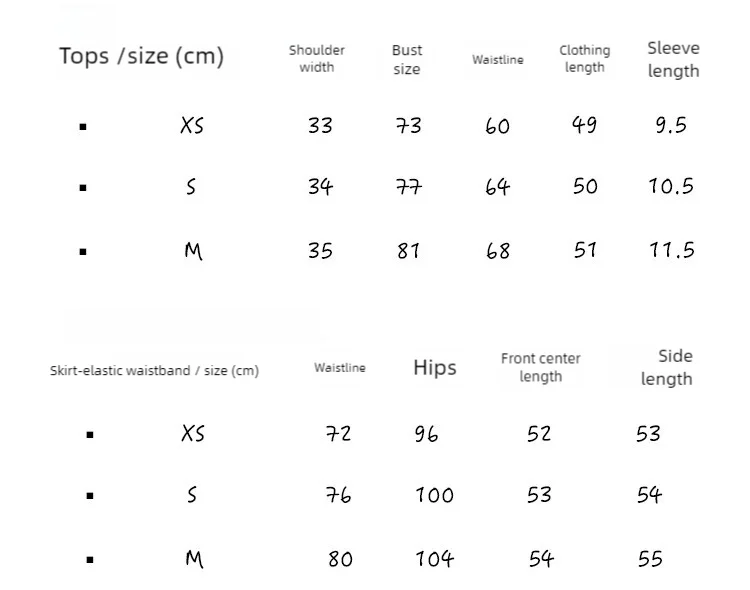The width and height of the screenshot is (750, 590).
Task: Click the bullet beside Tops XS row
Action: [83, 127]
